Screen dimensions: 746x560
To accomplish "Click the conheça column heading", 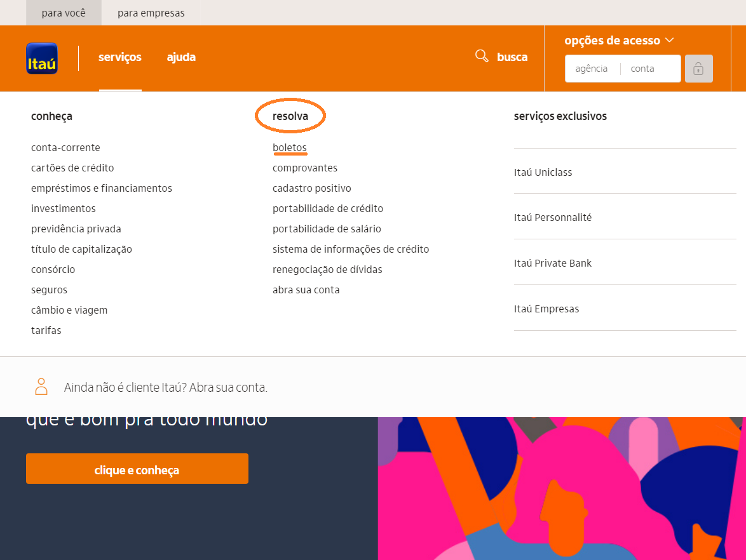I will (51, 116).
